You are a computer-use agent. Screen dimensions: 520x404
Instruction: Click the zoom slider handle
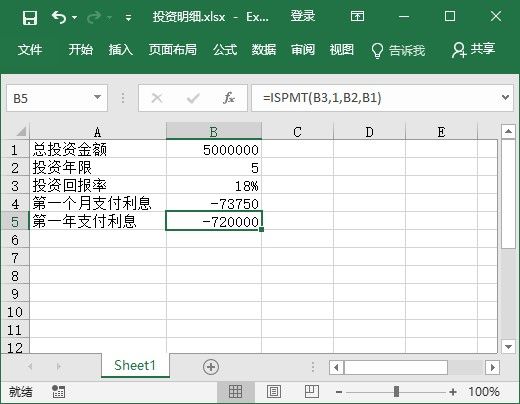[396, 391]
